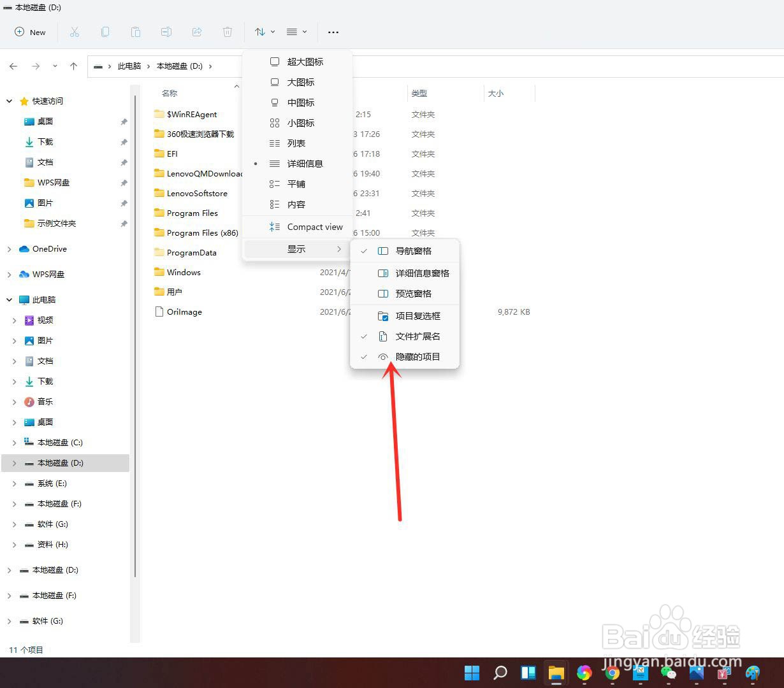The width and height of the screenshot is (784, 688).
Task: Expand 本地磁盘 (C:) under This PC
Action: pos(15,443)
